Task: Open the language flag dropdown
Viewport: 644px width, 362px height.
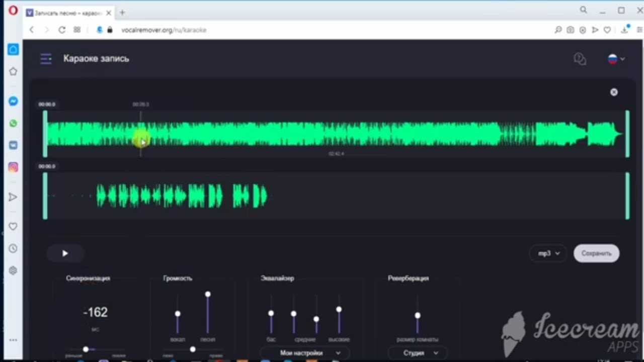Action: [x=616, y=59]
